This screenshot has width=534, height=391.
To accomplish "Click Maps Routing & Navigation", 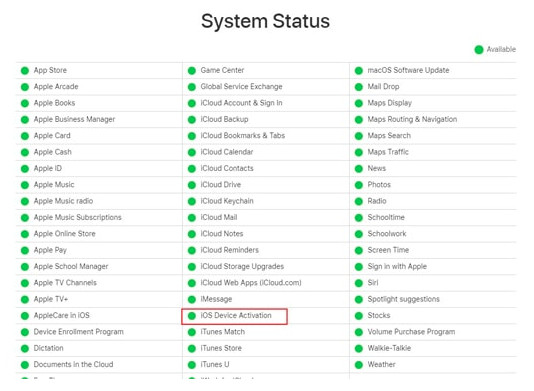I will click(x=412, y=119).
